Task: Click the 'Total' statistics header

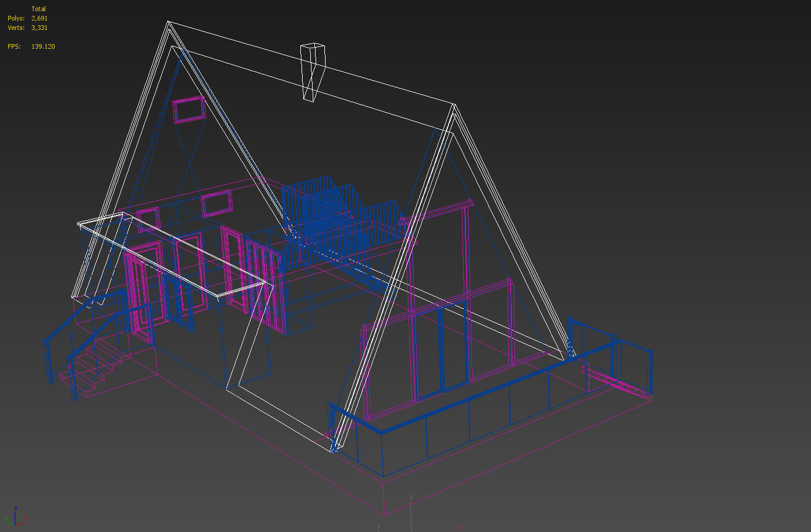Action: tap(39, 9)
